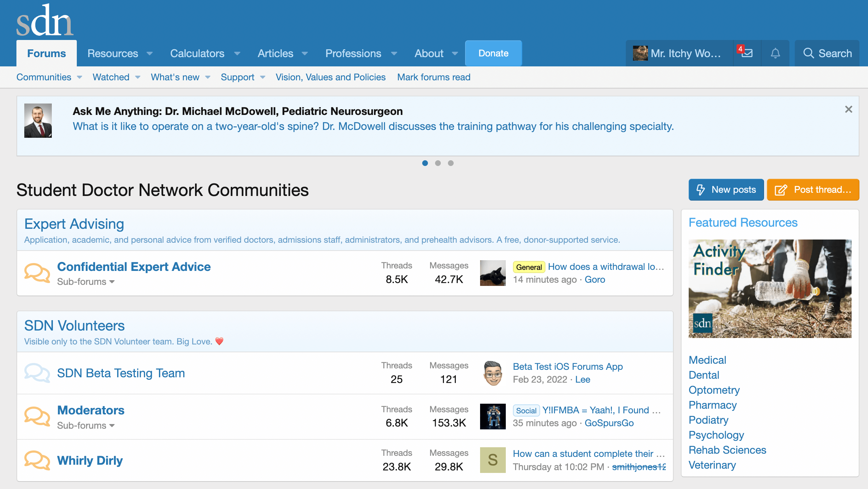This screenshot has height=489, width=868.
Task: Click the Post thread button
Action: click(x=813, y=190)
